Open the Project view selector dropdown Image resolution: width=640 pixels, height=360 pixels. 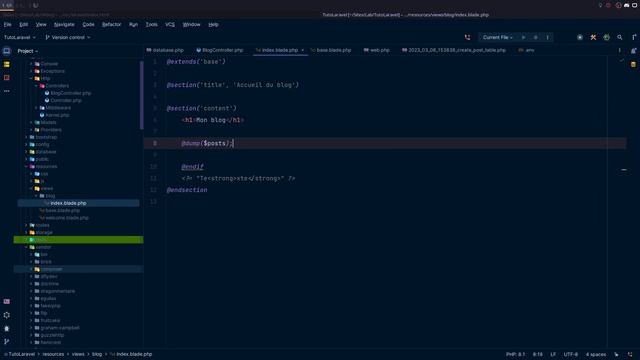coord(28,51)
